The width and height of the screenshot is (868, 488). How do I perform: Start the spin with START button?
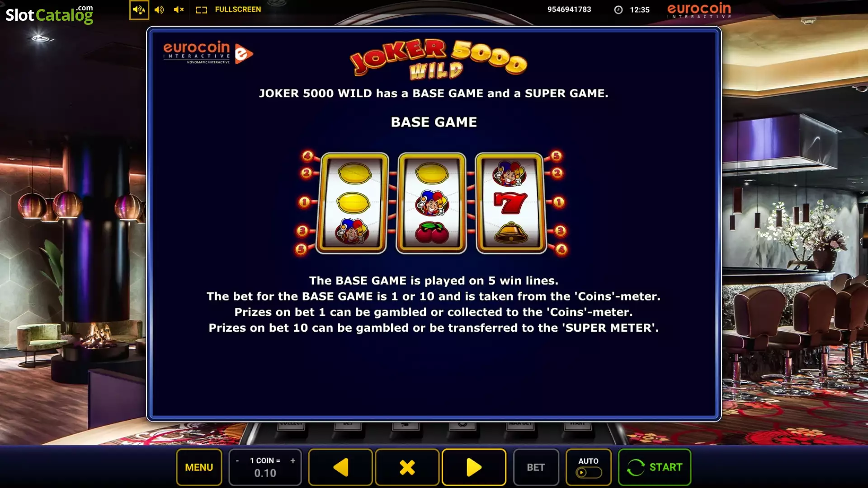654,467
